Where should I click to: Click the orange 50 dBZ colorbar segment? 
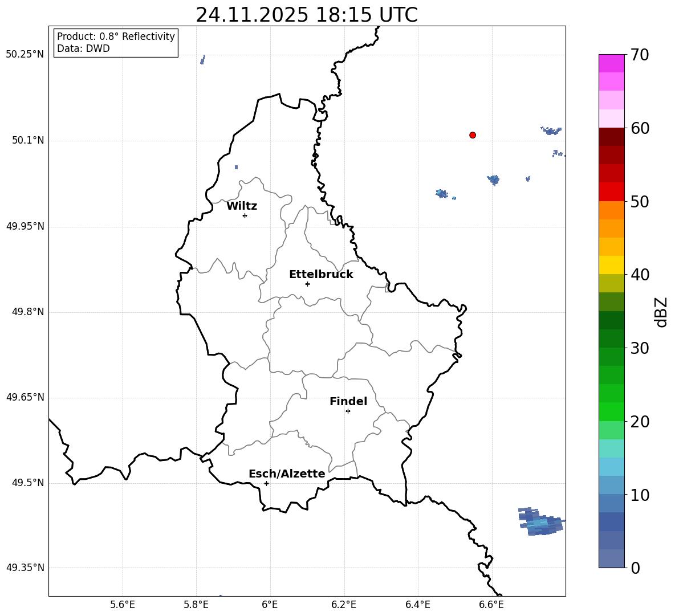[611, 210]
